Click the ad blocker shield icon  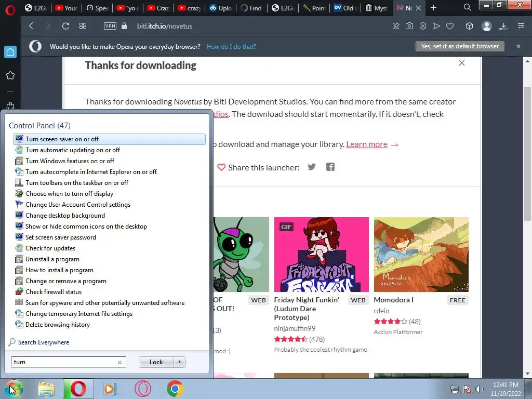tap(423, 26)
